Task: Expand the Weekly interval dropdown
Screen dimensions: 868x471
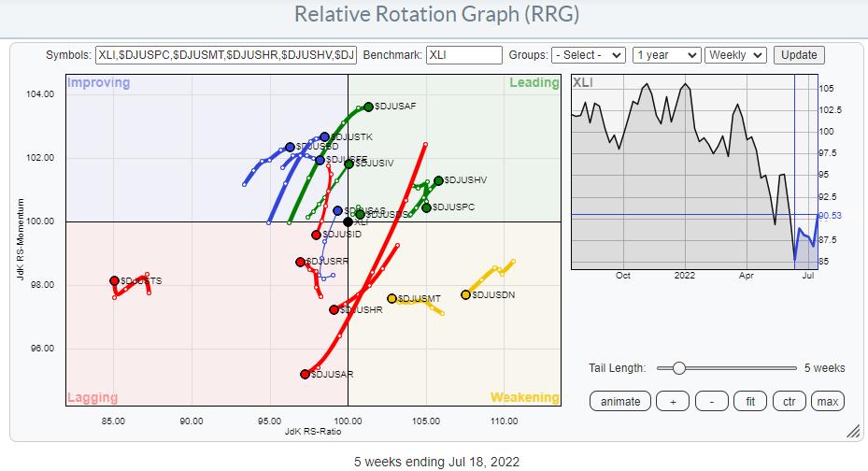Action: (735, 55)
